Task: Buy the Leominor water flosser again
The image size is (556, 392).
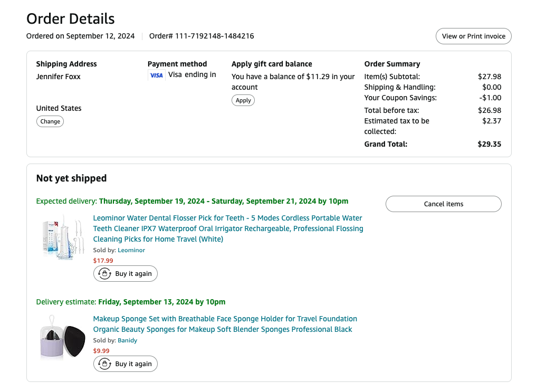Action: tap(125, 273)
